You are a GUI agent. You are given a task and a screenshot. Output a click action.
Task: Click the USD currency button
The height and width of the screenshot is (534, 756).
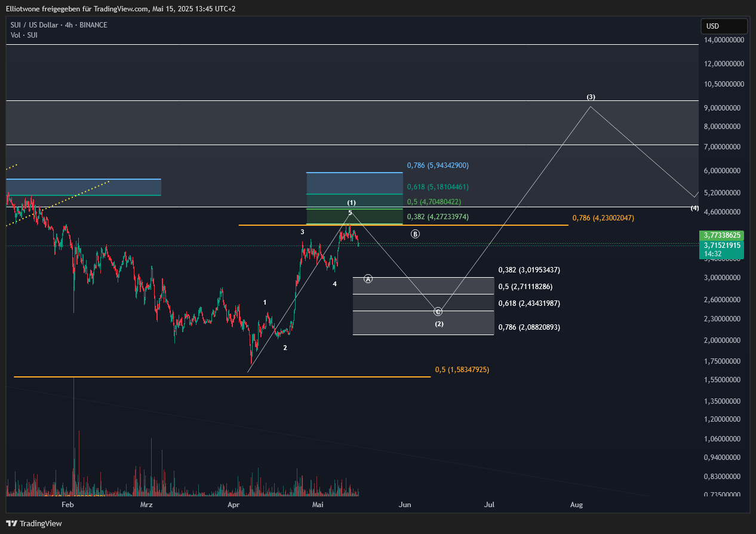point(724,26)
